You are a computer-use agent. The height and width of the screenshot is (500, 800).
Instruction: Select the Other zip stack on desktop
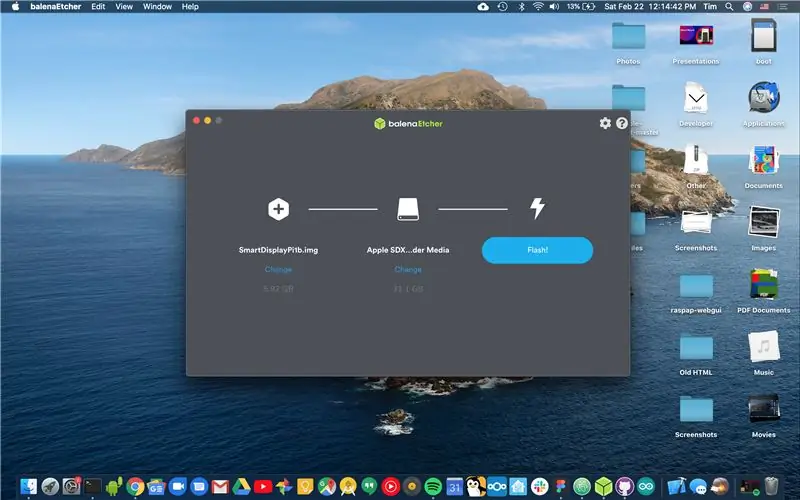(x=696, y=167)
